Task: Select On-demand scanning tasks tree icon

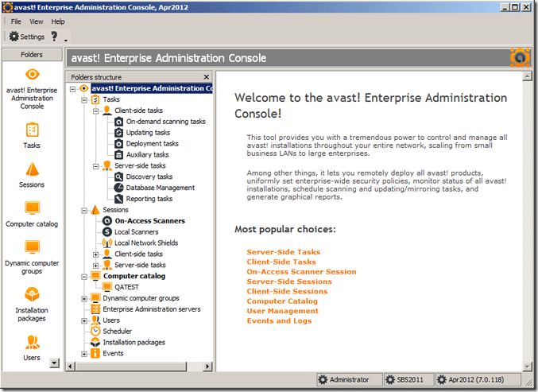Action: pyautogui.click(x=118, y=122)
